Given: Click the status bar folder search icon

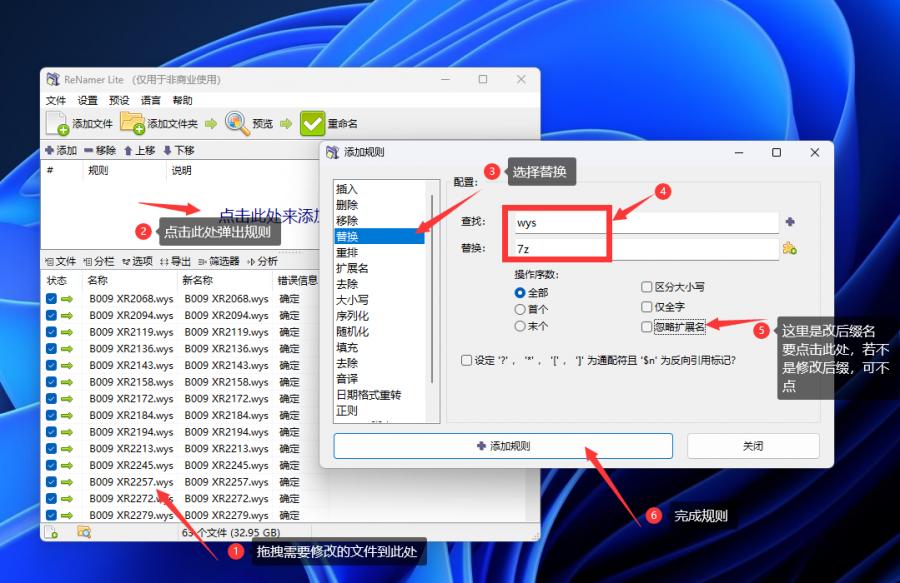Looking at the screenshot, I should (x=84, y=533).
